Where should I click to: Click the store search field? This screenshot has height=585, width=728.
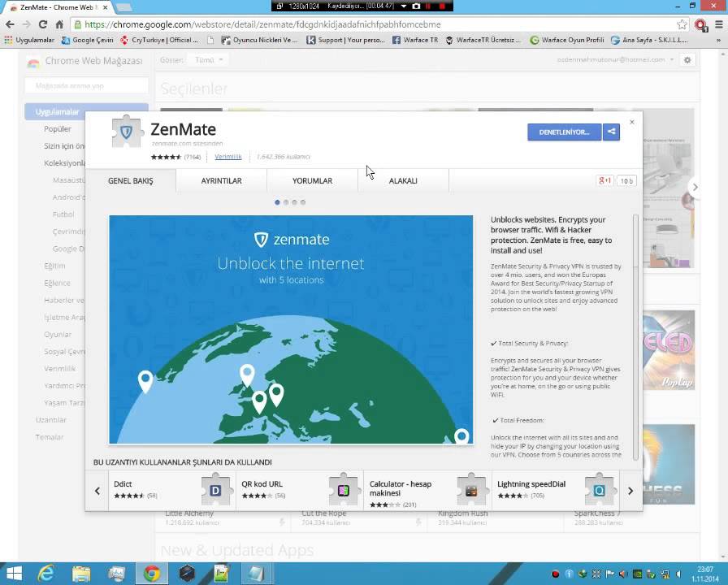(86, 86)
